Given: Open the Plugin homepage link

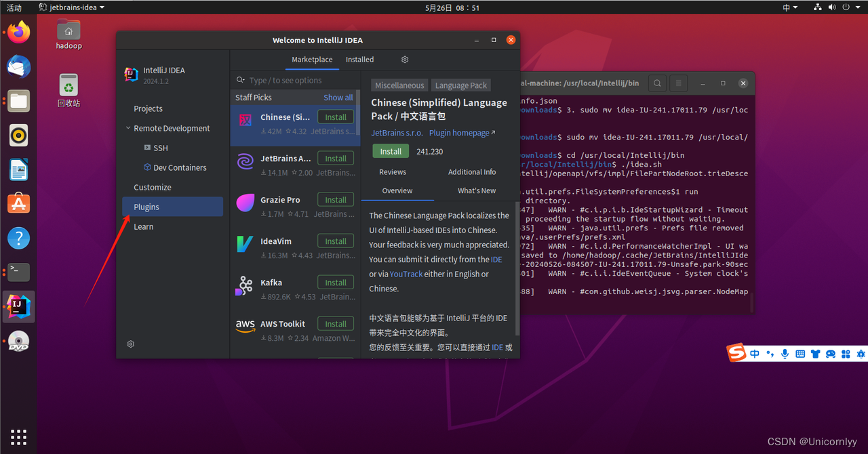Looking at the screenshot, I should coord(462,133).
